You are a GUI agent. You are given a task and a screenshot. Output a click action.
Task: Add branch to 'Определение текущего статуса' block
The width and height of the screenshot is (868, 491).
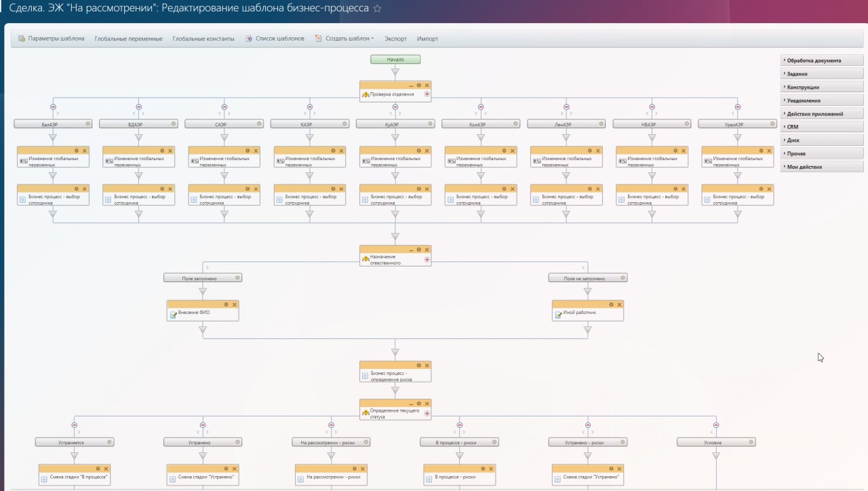[x=427, y=413]
